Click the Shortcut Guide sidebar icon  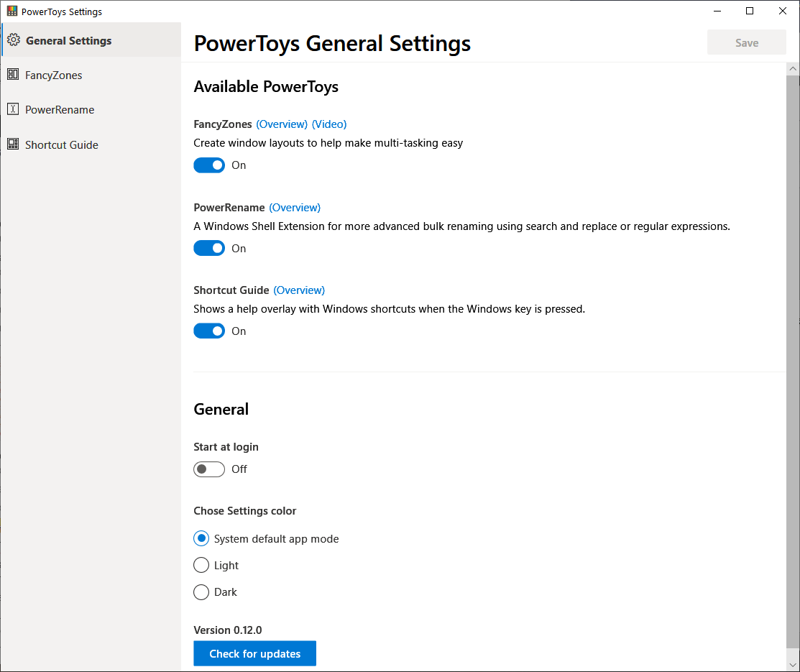[13, 144]
